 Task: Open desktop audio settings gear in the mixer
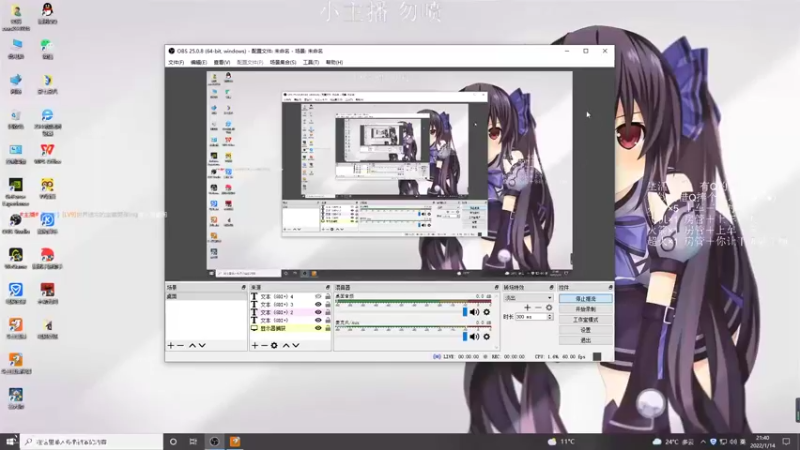pos(486,312)
